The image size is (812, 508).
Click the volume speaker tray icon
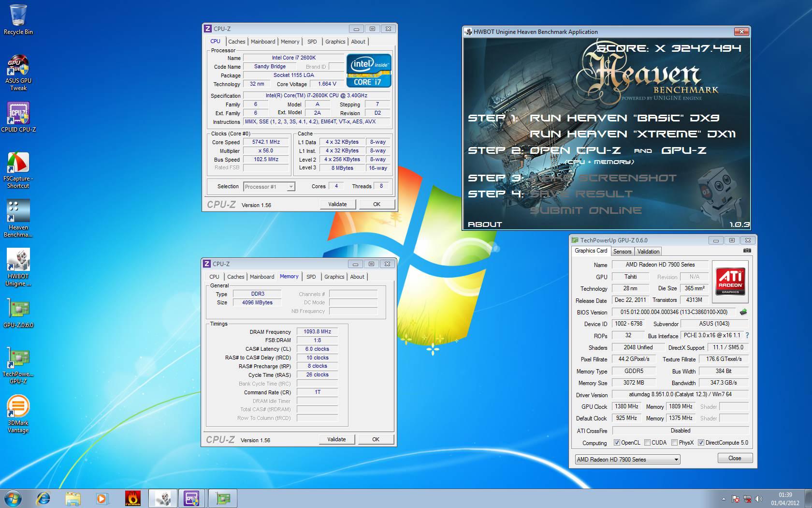pos(758,498)
